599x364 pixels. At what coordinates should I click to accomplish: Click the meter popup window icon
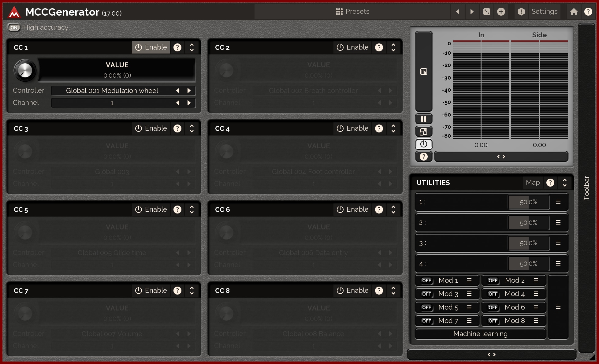(423, 132)
